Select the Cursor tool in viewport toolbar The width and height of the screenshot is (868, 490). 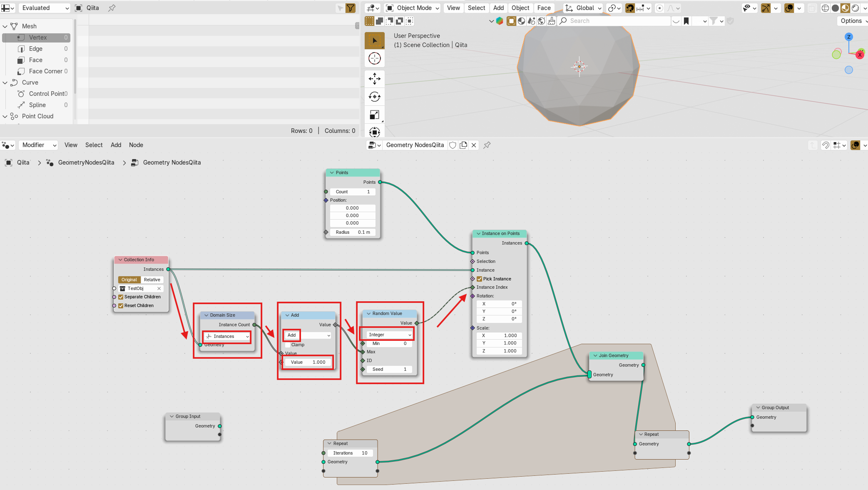374,59
